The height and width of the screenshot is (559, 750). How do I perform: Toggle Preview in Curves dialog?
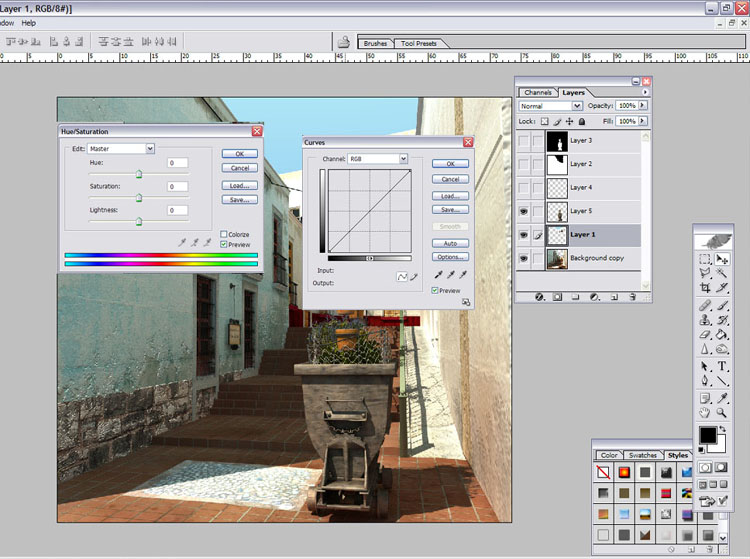pyautogui.click(x=435, y=290)
